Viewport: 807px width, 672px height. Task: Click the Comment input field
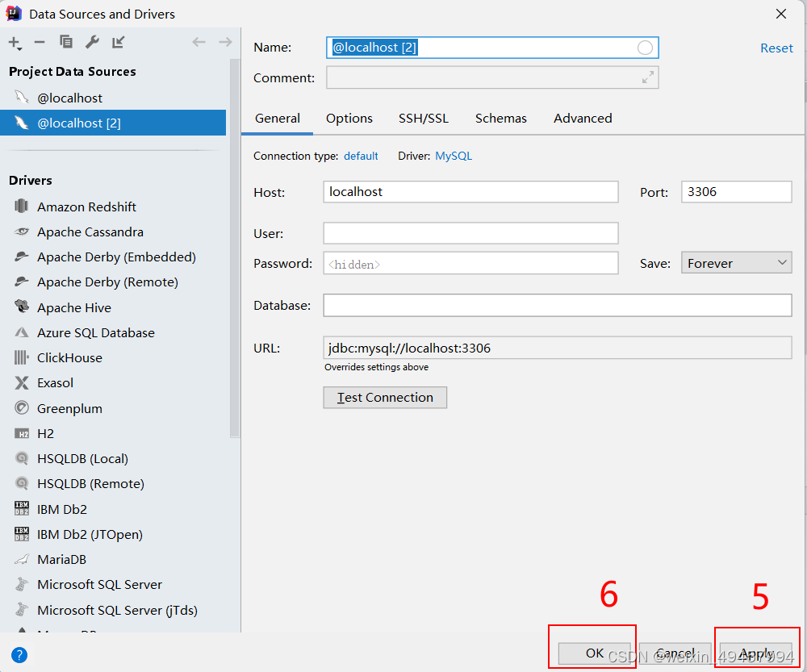point(492,77)
